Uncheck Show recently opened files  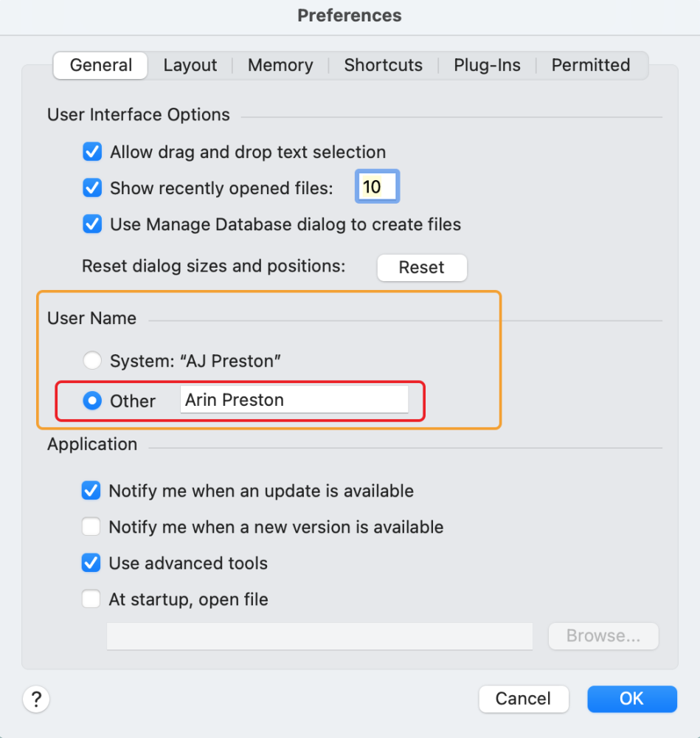coord(92,187)
